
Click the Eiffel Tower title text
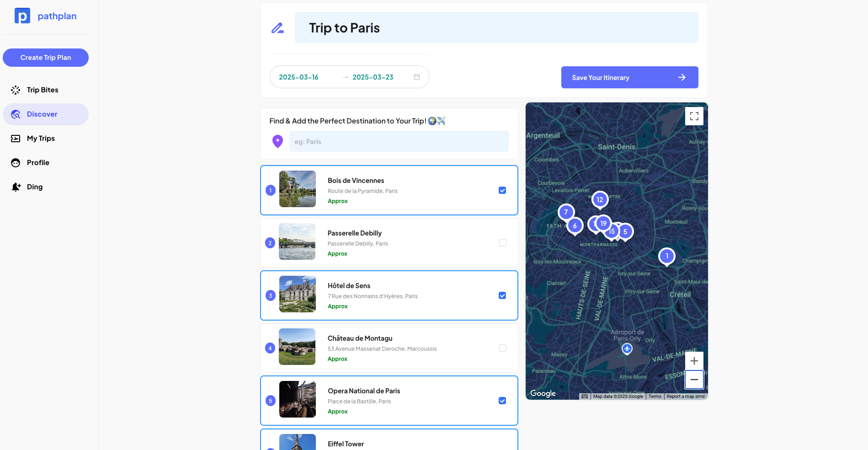pos(346,444)
